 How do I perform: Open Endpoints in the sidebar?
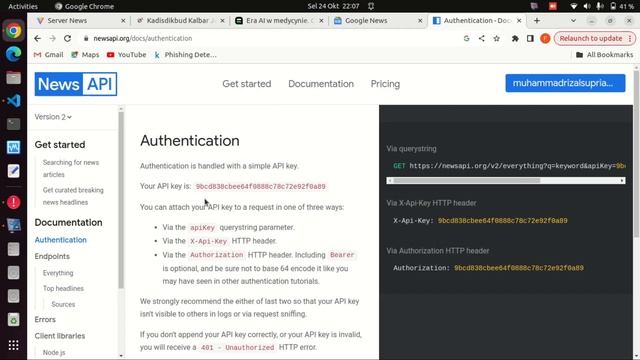[52, 256]
